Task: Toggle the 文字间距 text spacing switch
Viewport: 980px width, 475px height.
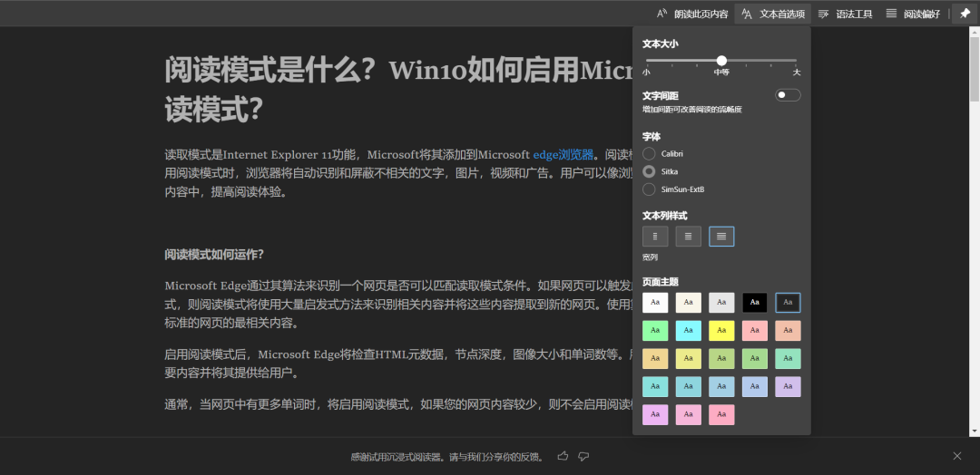Action: tap(788, 95)
